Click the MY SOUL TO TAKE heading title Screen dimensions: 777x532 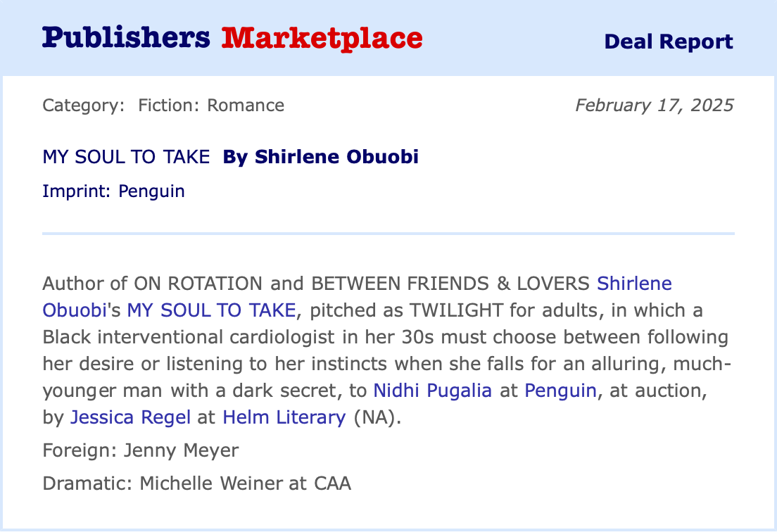coord(126,157)
